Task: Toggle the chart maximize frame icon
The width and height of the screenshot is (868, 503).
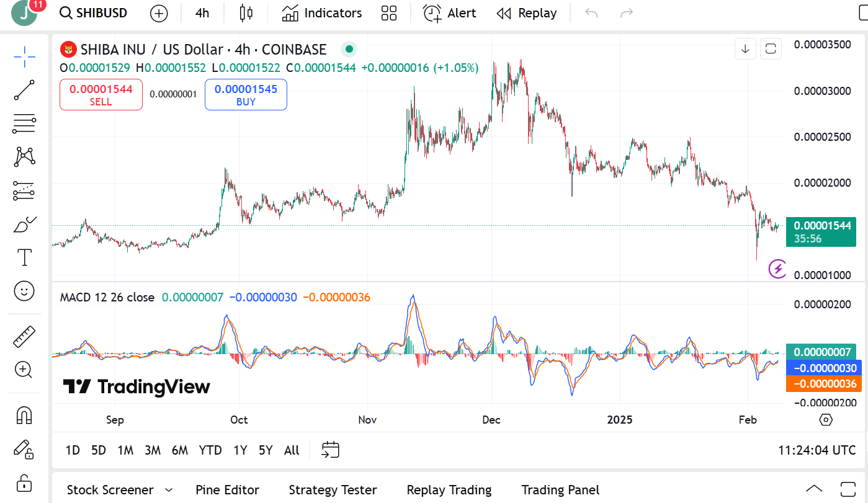Action: [771, 48]
